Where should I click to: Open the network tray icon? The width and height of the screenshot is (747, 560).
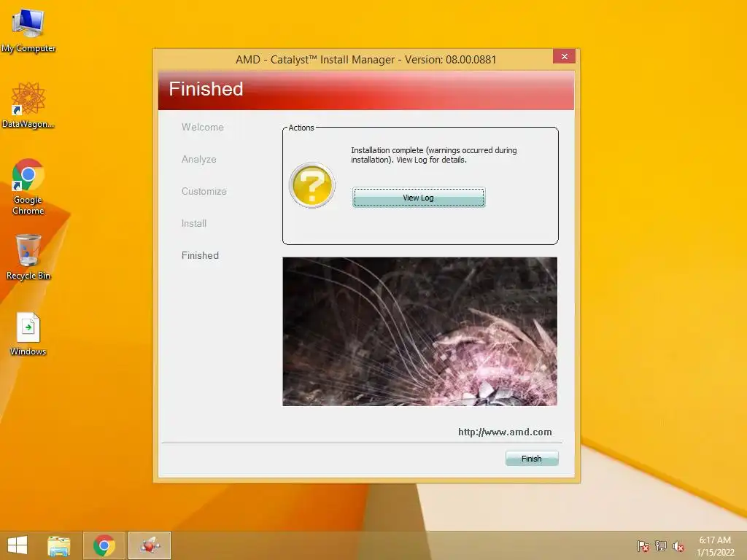[661, 545]
